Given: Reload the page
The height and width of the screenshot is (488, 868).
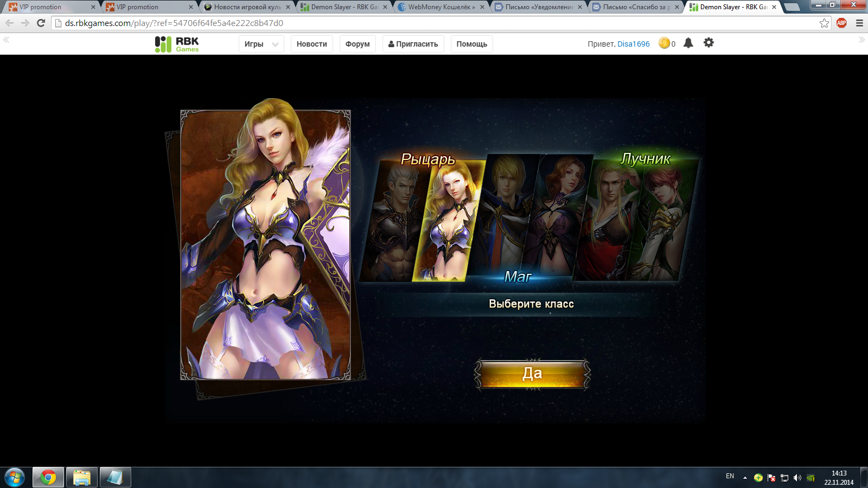Looking at the screenshot, I should (x=41, y=23).
